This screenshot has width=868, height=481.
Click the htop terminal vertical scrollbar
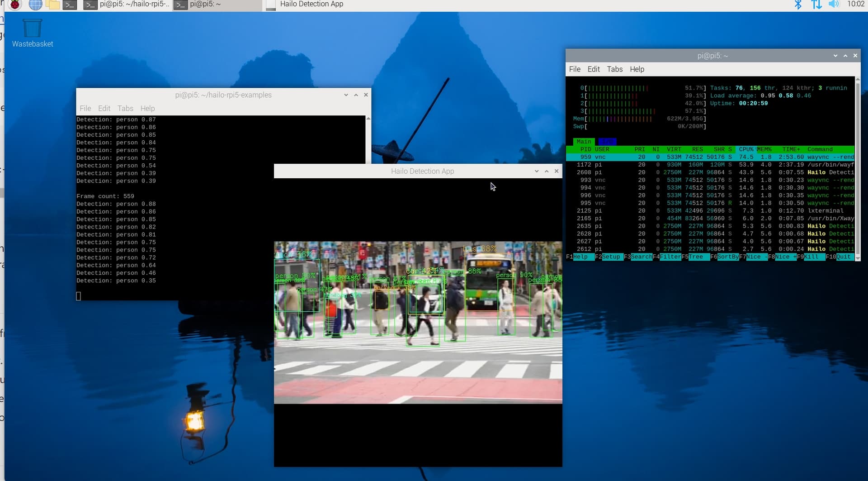857,167
